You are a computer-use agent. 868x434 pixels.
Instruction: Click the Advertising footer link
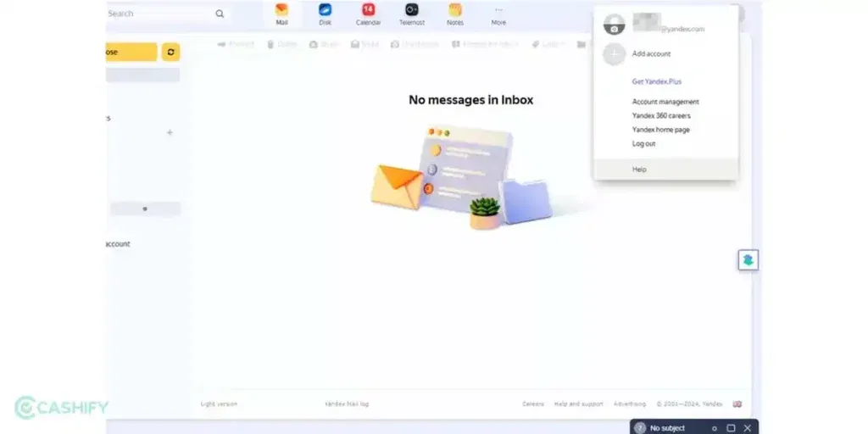(x=630, y=404)
